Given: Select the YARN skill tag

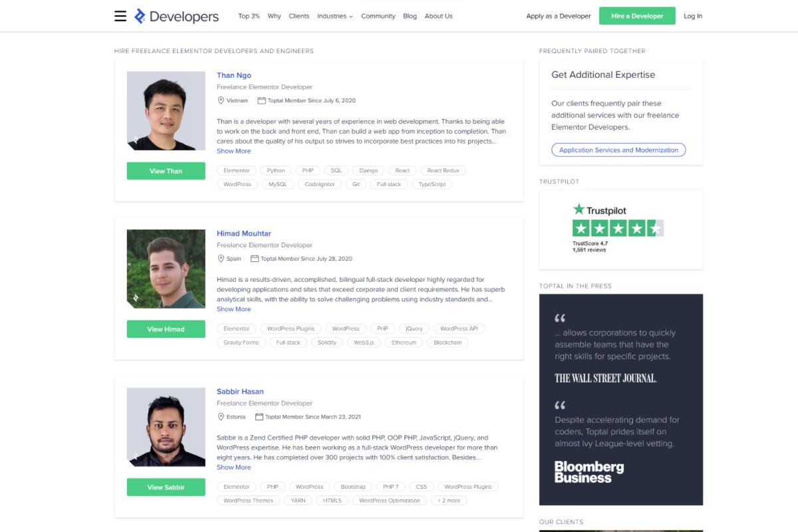Looking at the screenshot, I should [299, 501].
